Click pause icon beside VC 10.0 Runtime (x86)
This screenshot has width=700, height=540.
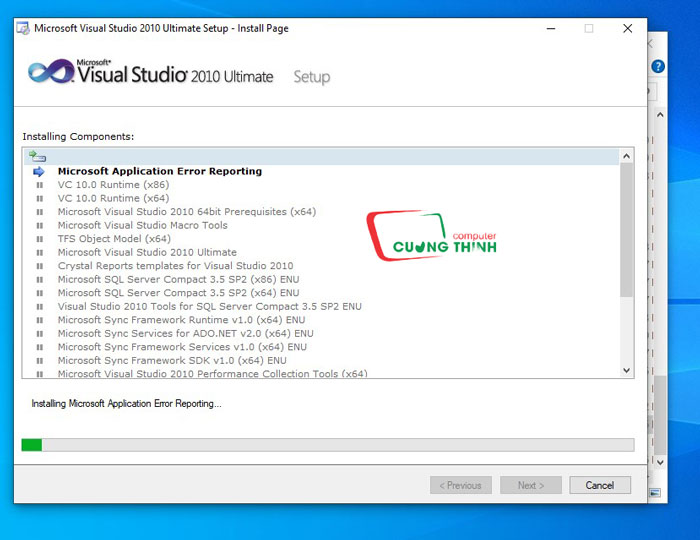pos(40,185)
